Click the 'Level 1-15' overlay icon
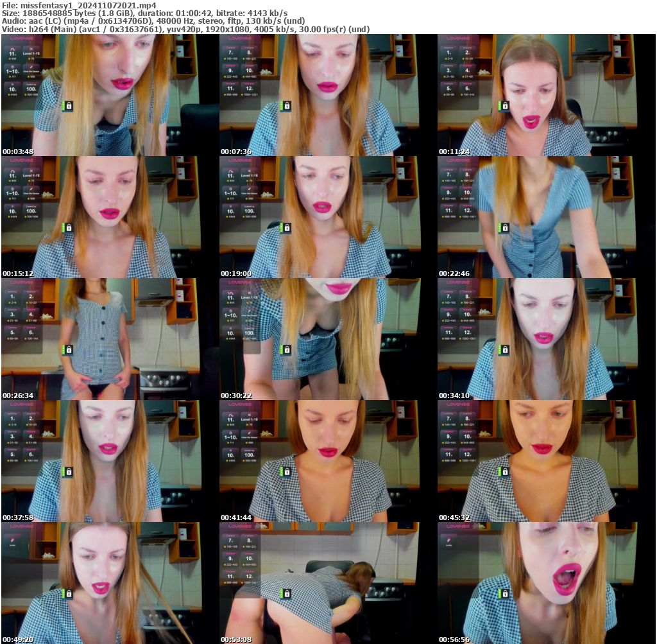Image resolution: width=657 pixels, height=644 pixels. pyautogui.click(x=31, y=48)
